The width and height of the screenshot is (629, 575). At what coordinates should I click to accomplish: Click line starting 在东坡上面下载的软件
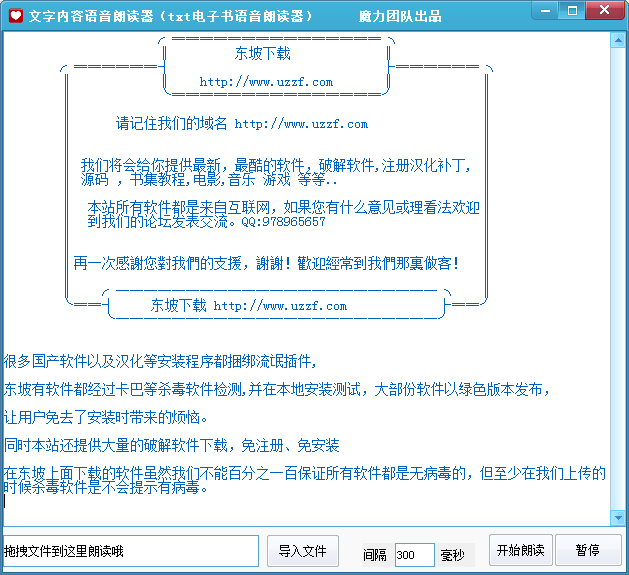pyautogui.click(x=304, y=473)
